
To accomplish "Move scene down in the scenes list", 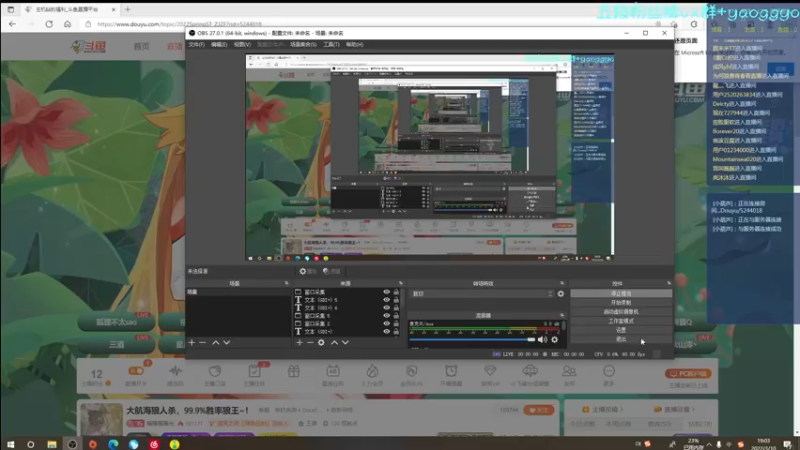I will pyautogui.click(x=227, y=342).
